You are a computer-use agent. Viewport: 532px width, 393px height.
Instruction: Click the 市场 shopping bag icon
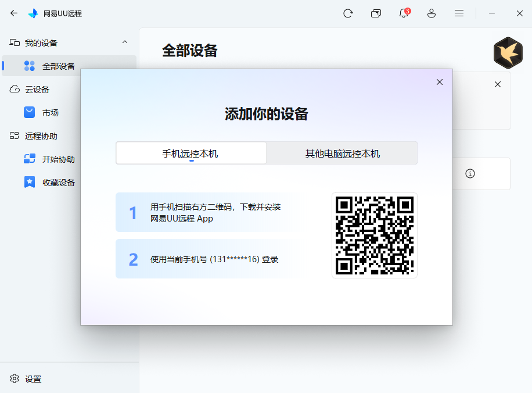pyautogui.click(x=30, y=112)
